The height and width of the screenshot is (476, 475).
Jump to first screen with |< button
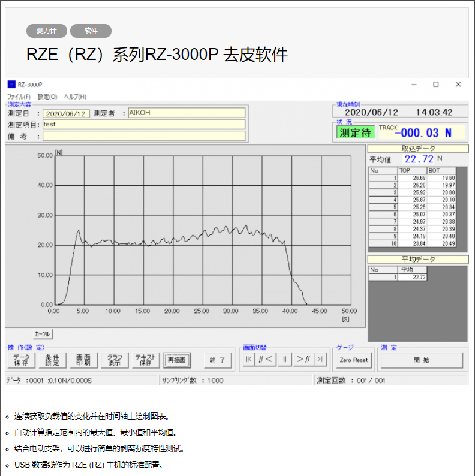[249, 360]
